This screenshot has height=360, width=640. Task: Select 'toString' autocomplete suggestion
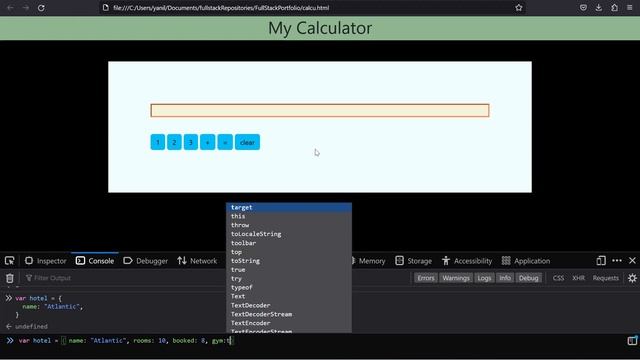point(289,261)
